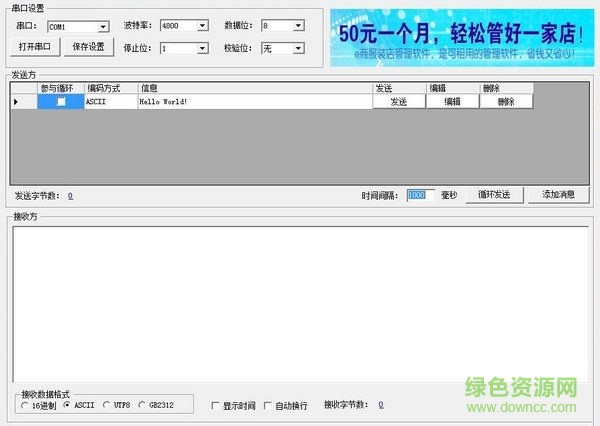This screenshot has height=426, width=600.
Task: Select the Hello World! message cell
Action: tap(255, 102)
